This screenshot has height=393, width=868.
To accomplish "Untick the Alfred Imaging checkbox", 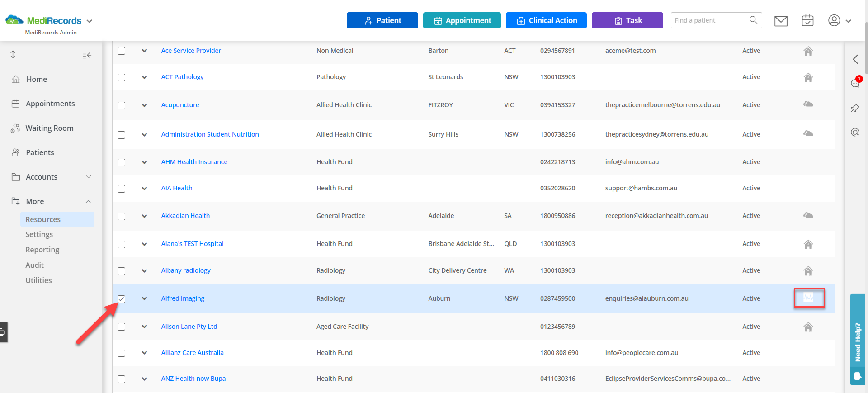I will (121, 299).
